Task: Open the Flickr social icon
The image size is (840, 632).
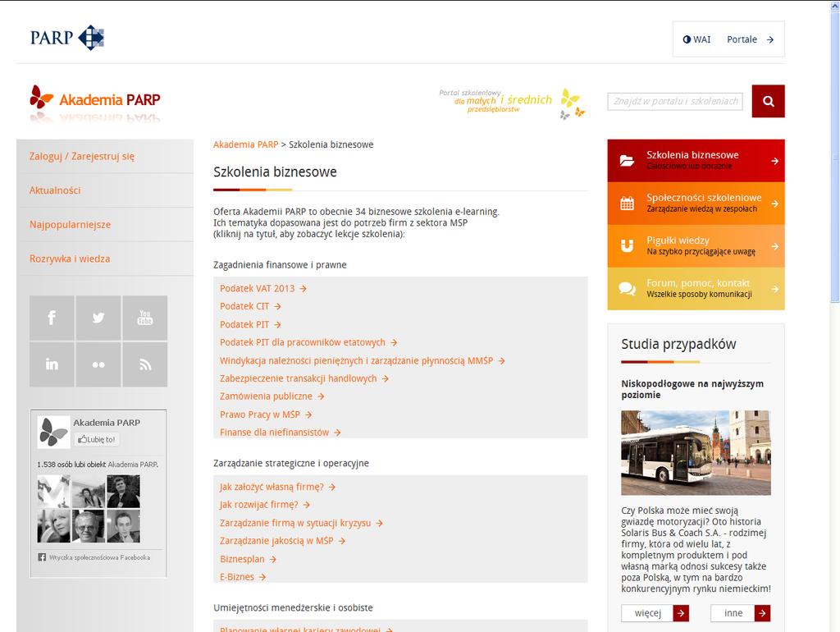Action: (x=98, y=364)
